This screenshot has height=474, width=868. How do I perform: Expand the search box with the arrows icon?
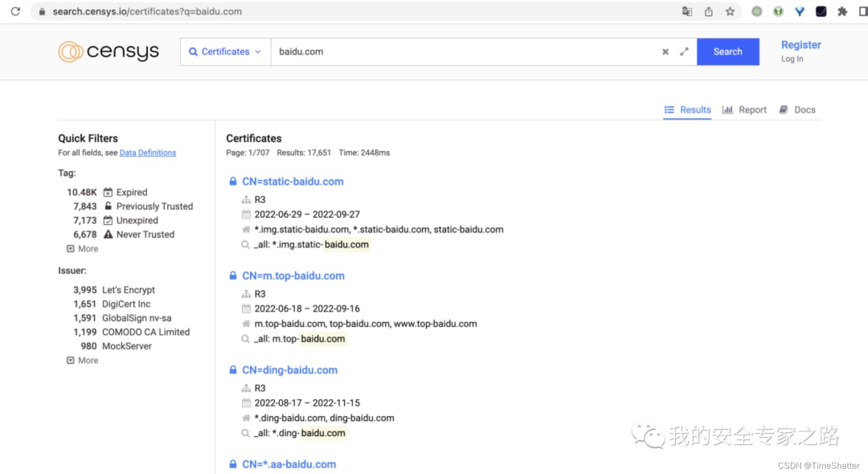(684, 52)
